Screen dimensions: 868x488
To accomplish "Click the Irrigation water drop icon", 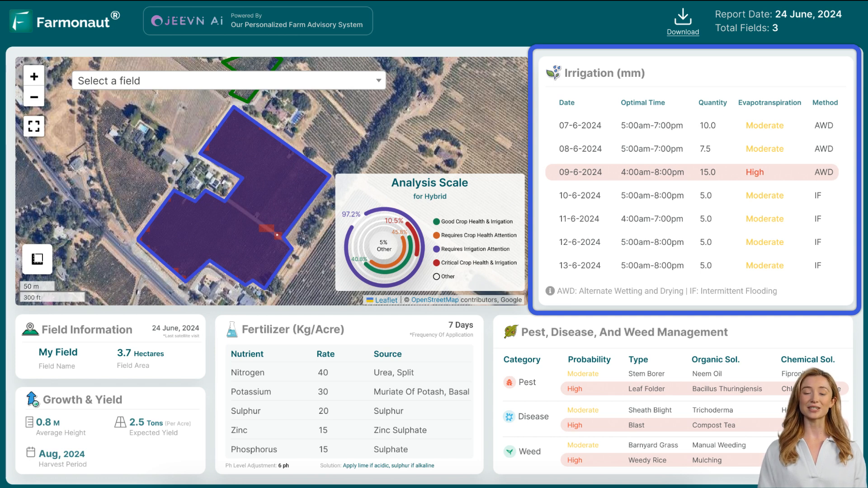I will tap(552, 72).
